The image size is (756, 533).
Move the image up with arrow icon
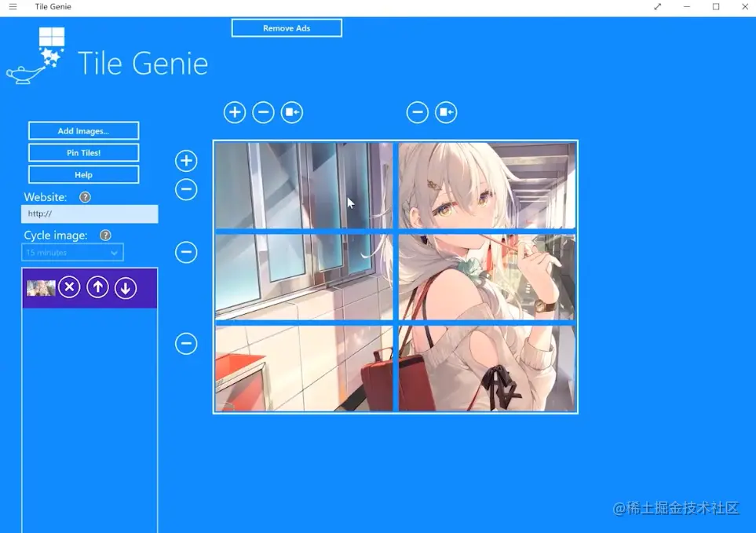coord(97,288)
